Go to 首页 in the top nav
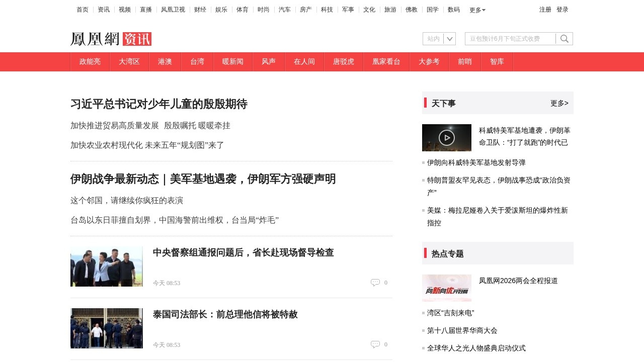The image size is (644, 362). 83,10
